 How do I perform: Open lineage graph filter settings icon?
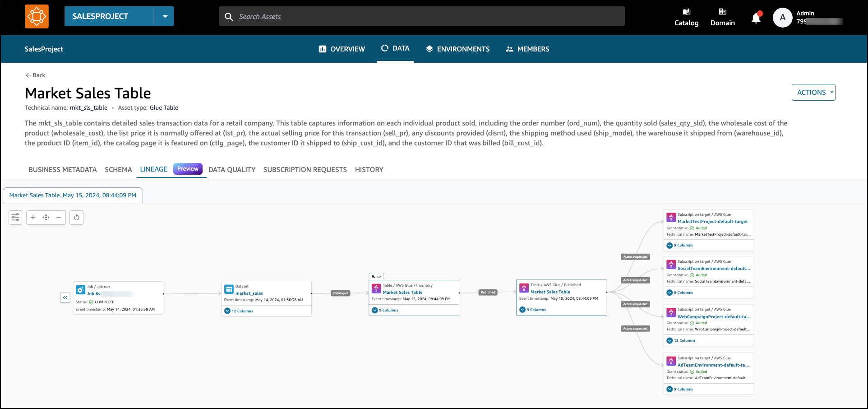pos(15,218)
